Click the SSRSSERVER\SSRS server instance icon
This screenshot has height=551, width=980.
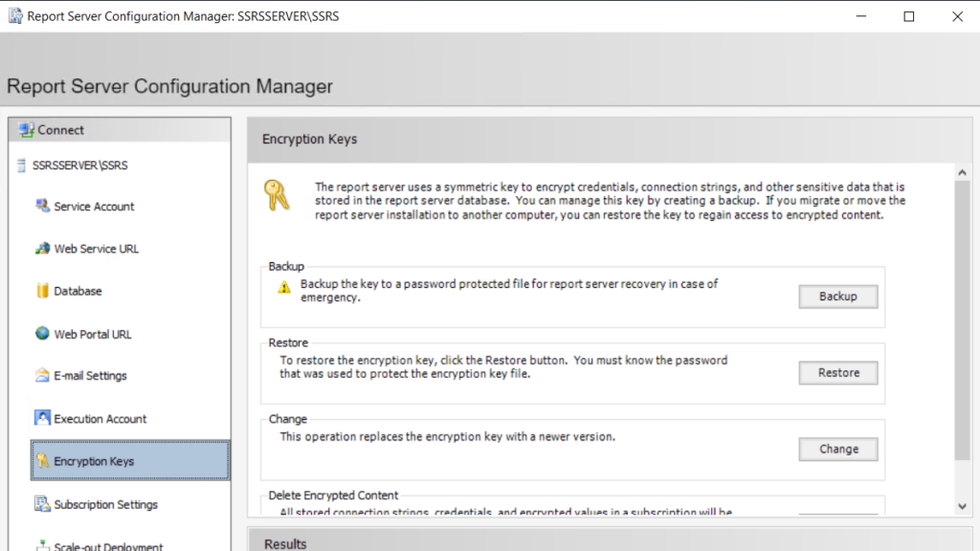pos(21,165)
